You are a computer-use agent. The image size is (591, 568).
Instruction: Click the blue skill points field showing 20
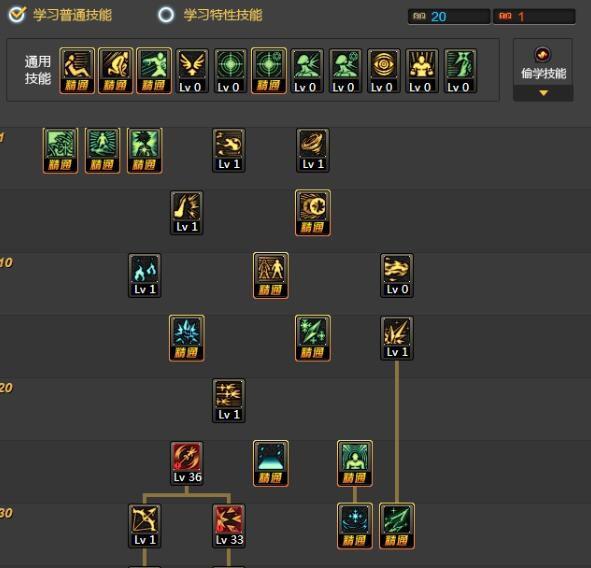click(449, 17)
